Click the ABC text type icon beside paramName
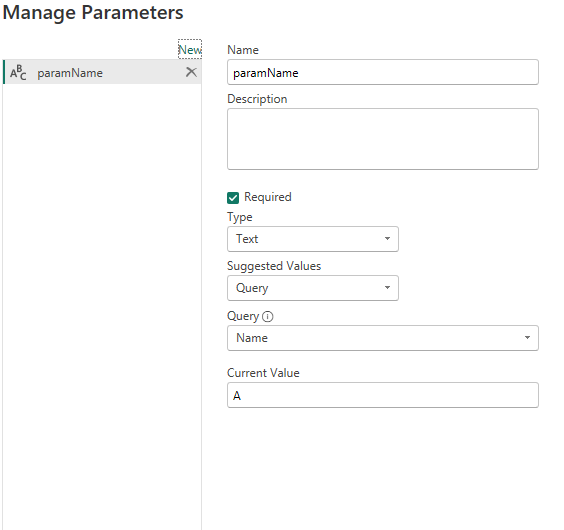The height and width of the screenshot is (530, 564). click(x=18, y=72)
